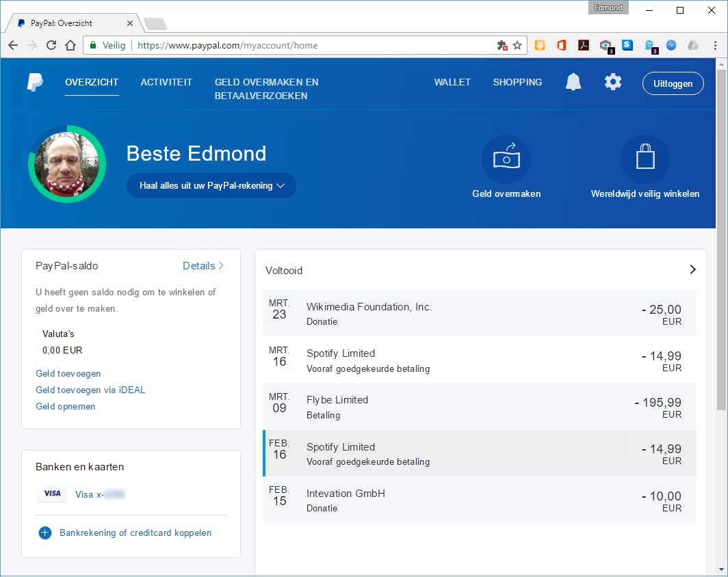Viewport: 728px width, 577px height.
Task: Click the page vertical scrollbar
Action: [721, 239]
